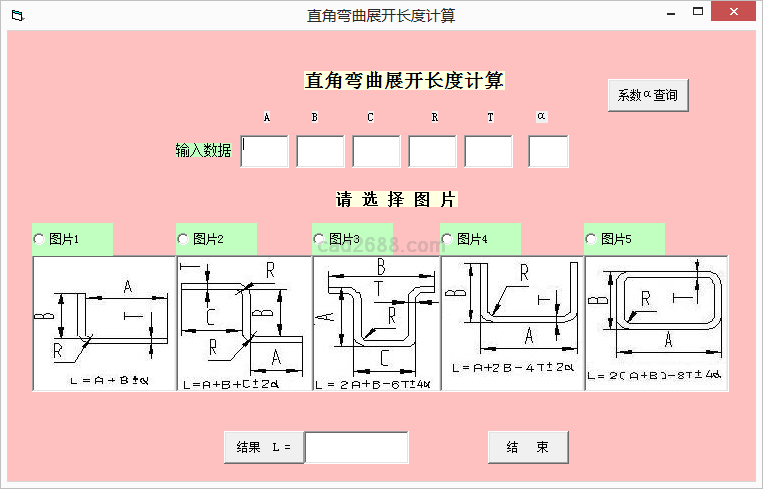Click the 结果 L = button
763x489 pixels.
click(x=264, y=447)
